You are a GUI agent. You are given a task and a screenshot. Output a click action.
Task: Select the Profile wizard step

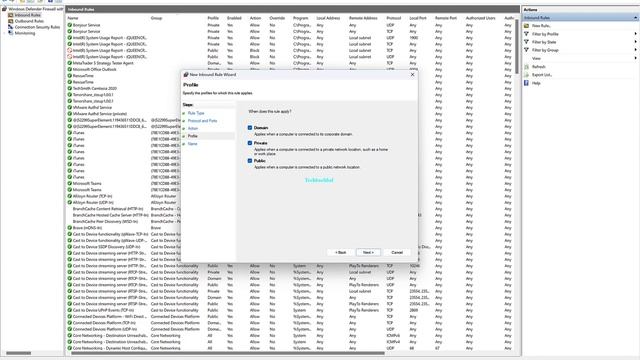(x=193, y=136)
